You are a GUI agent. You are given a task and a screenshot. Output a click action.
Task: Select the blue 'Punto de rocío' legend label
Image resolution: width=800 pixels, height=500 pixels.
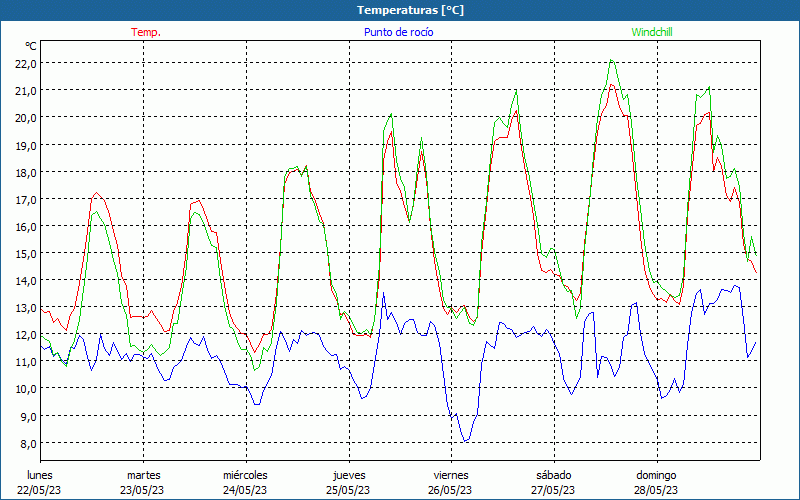click(398, 32)
